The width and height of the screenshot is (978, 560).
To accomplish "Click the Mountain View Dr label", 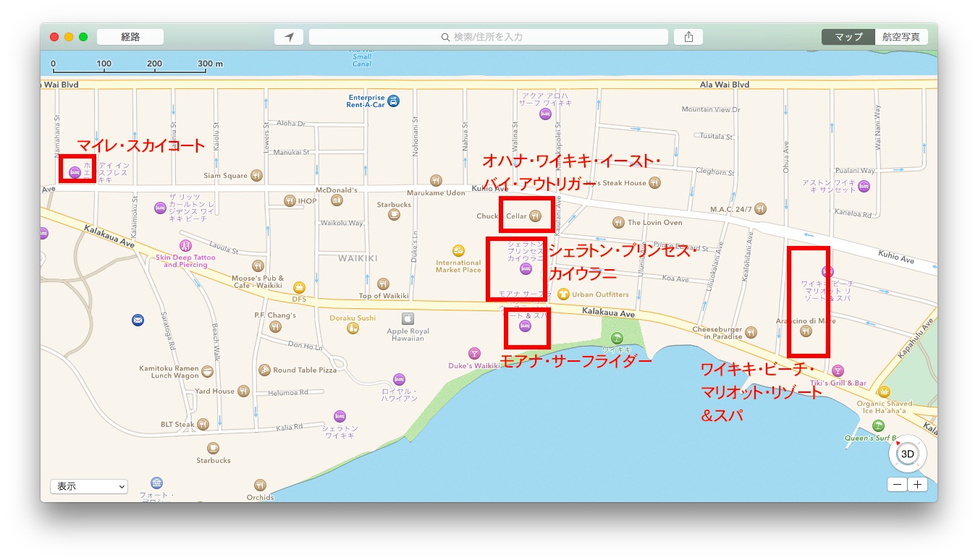I will (x=711, y=109).
